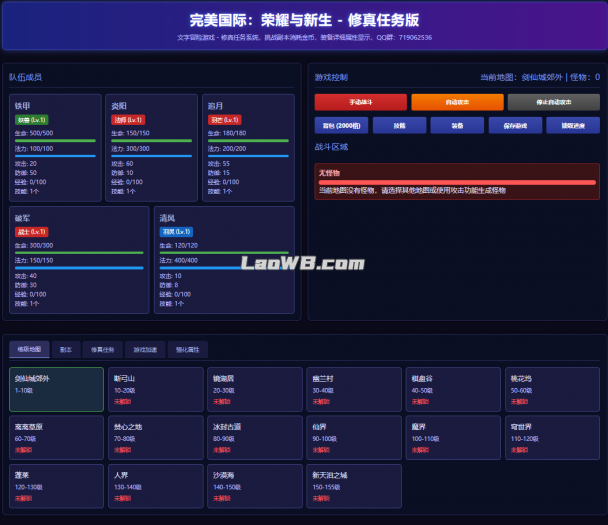Image resolution: width=608 pixels, height=525 pixels.
Task: Click the 读取进度 load button
Action: coord(573,126)
